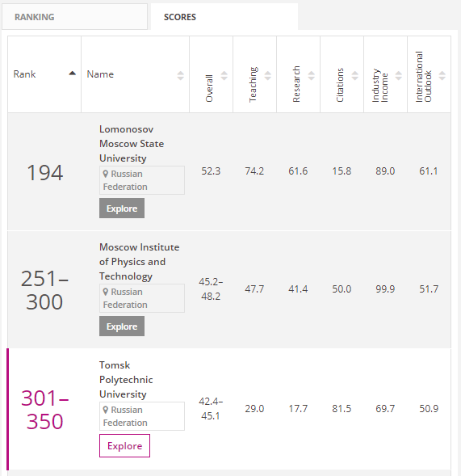461x476 pixels.
Task: Open Moscow Institute of Physics and Technology link
Action: [x=139, y=262]
